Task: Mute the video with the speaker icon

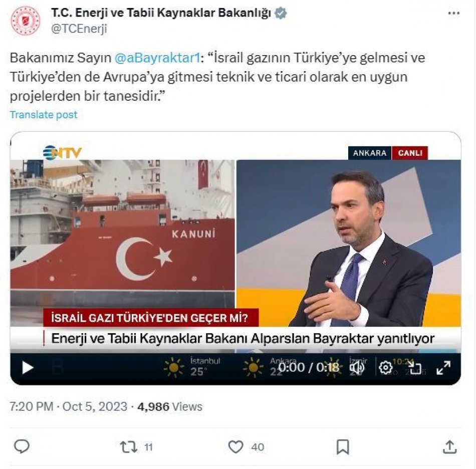Action: click(x=357, y=368)
